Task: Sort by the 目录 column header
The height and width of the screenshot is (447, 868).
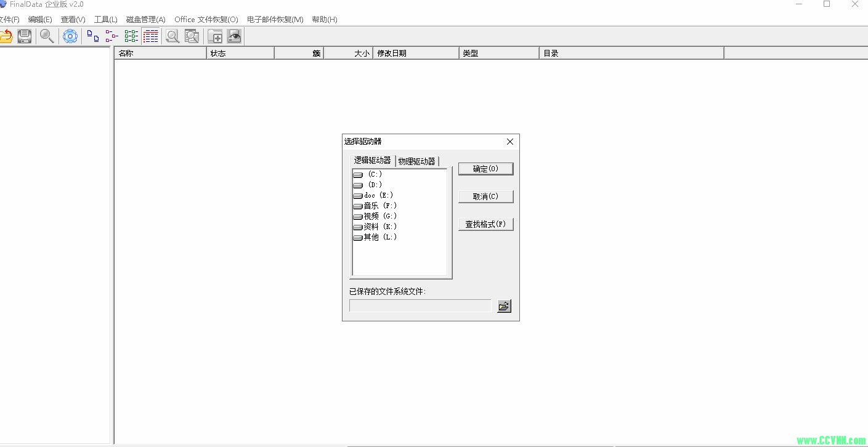Action: (631, 54)
